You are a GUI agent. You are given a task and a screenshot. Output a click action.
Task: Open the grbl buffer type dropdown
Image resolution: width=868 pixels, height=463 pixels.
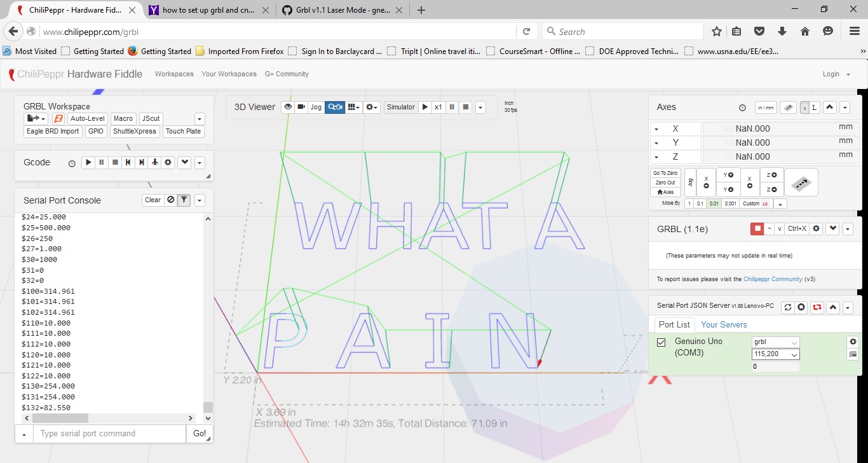click(x=775, y=342)
